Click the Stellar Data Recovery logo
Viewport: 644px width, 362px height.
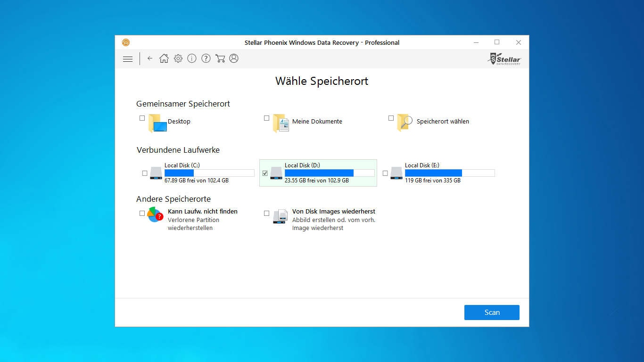(504, 59)
